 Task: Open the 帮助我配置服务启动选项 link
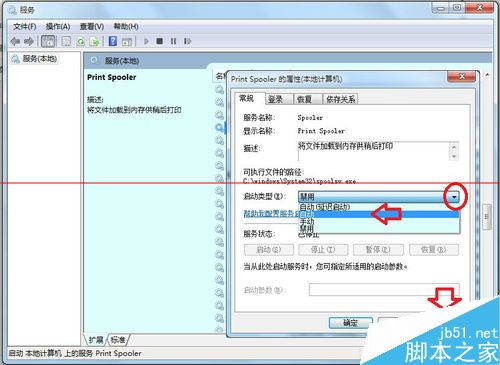pos(271,213)
